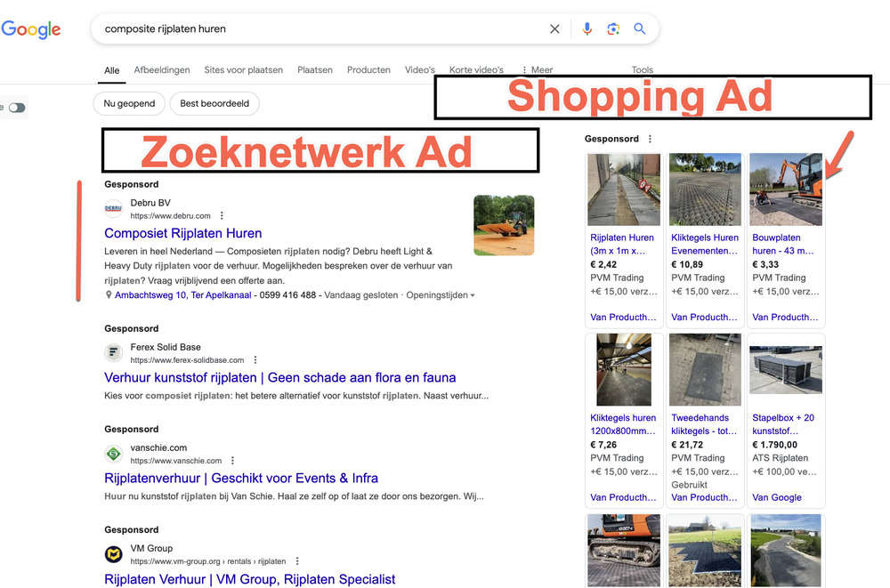Click the Stapelbox + 20 kunststof product title
This screenshot has width=890, height=588.
pyautogui.click(x=783, y=424)
